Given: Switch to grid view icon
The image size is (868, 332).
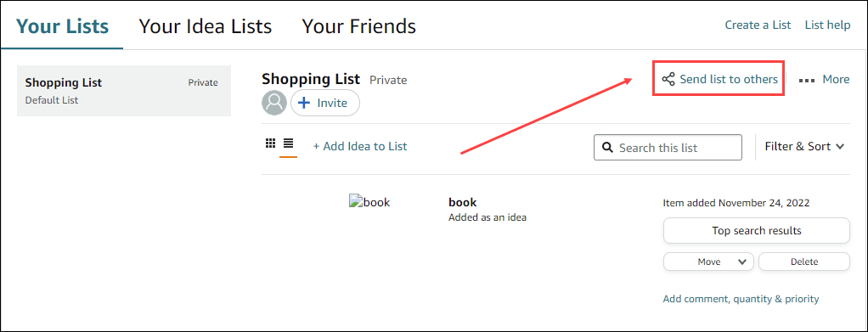Looking at the screenshot, I should click(271, 143).
